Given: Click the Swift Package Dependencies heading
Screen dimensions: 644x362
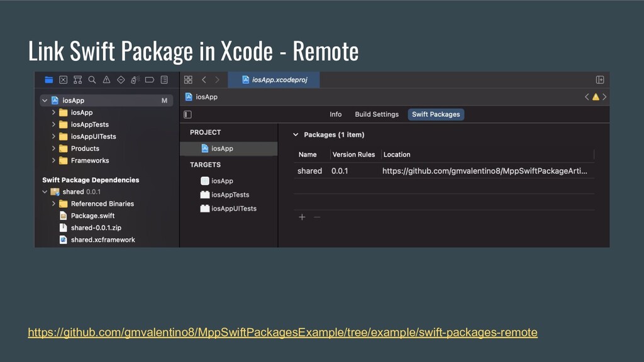Looking at the screenshot, I should [x=91, y=180].
